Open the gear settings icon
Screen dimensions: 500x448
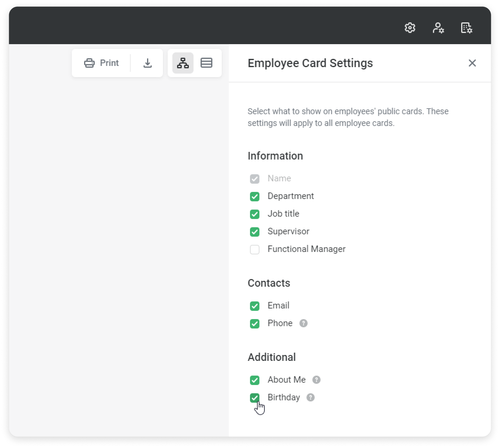[x=410, y=28]
